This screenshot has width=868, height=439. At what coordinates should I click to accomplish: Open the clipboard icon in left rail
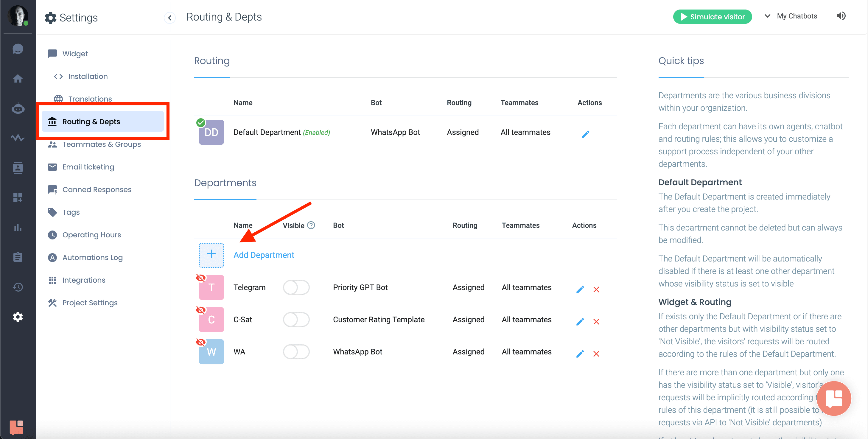coord(18,257)
